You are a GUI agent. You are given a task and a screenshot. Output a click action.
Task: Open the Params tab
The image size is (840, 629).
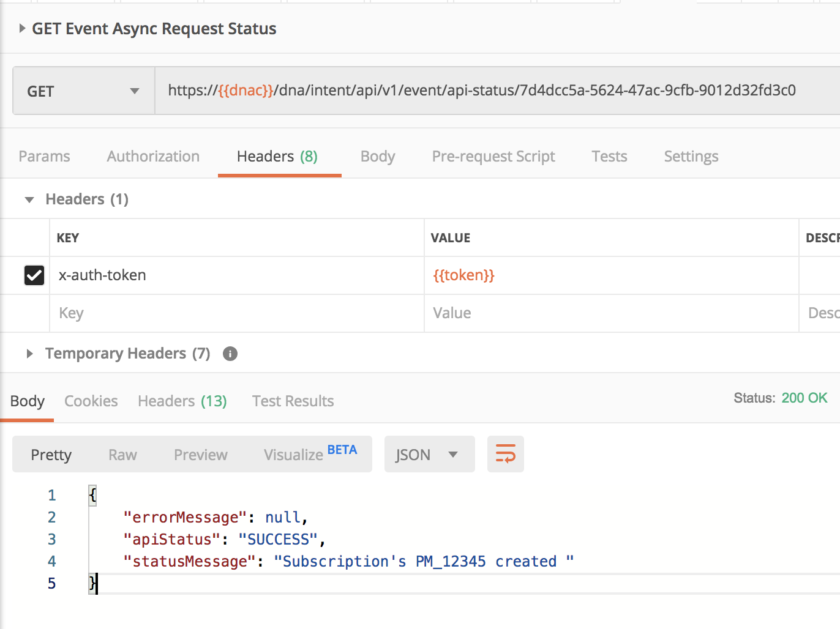click(x=44, y=157)
